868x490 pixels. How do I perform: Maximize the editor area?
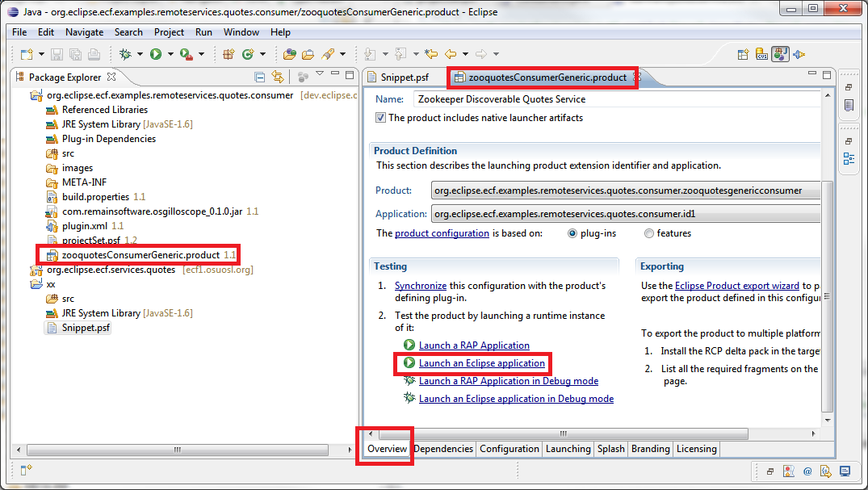(827, 75)
